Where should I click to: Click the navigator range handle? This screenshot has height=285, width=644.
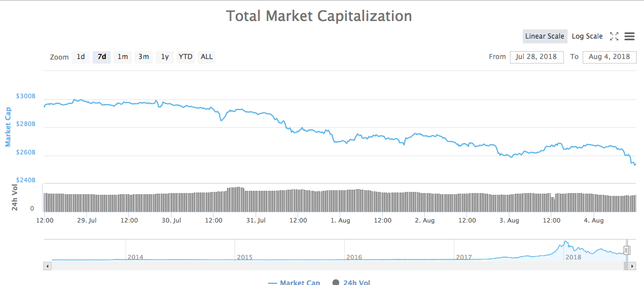pyautogui.click(x=627, y=250)
